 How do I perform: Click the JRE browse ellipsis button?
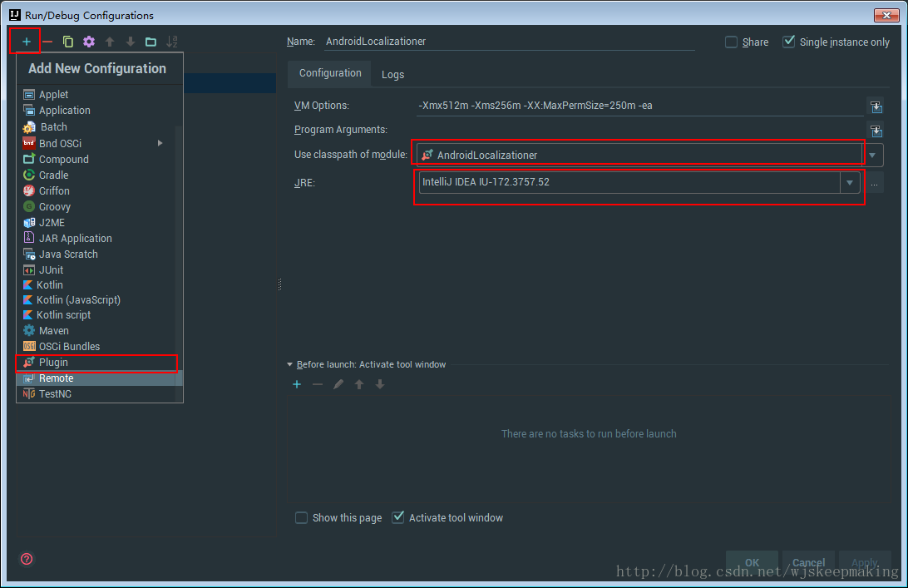coord(875,184)
